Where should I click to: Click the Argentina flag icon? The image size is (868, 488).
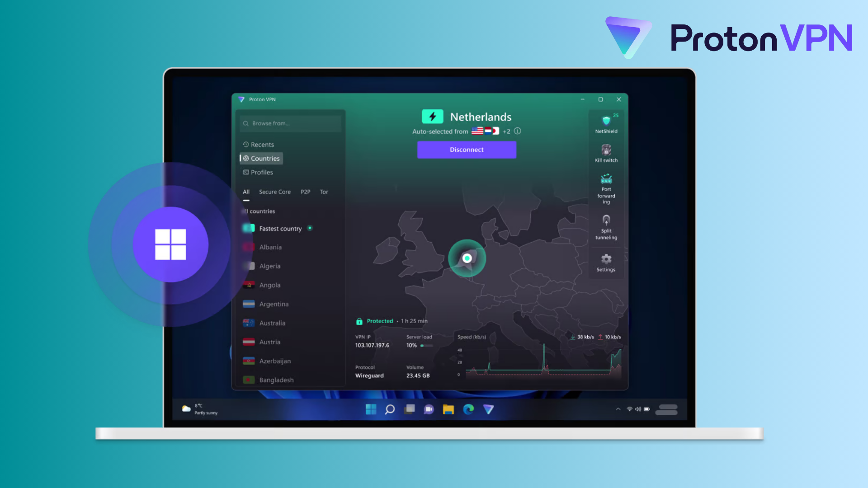[x=249, y=304]
